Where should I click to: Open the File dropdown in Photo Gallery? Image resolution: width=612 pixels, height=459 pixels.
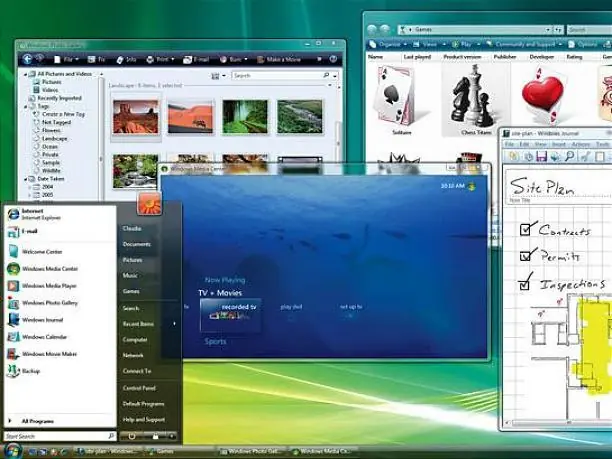coord(66,59)
